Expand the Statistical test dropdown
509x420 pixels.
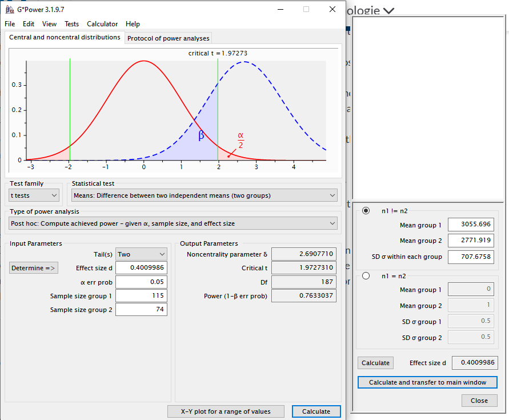pos(204,195)
